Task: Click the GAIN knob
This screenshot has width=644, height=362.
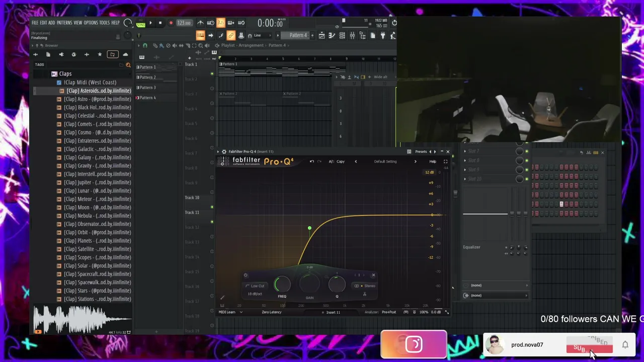Action: (309, 285)
